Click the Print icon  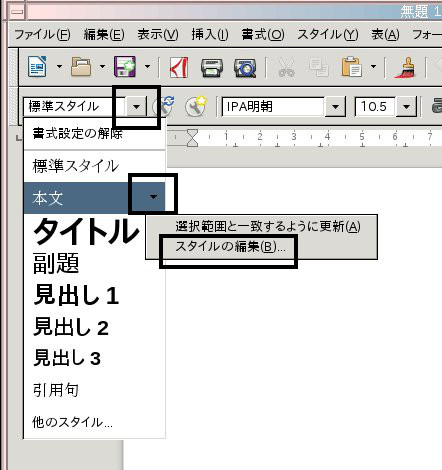tap(212, 68)
